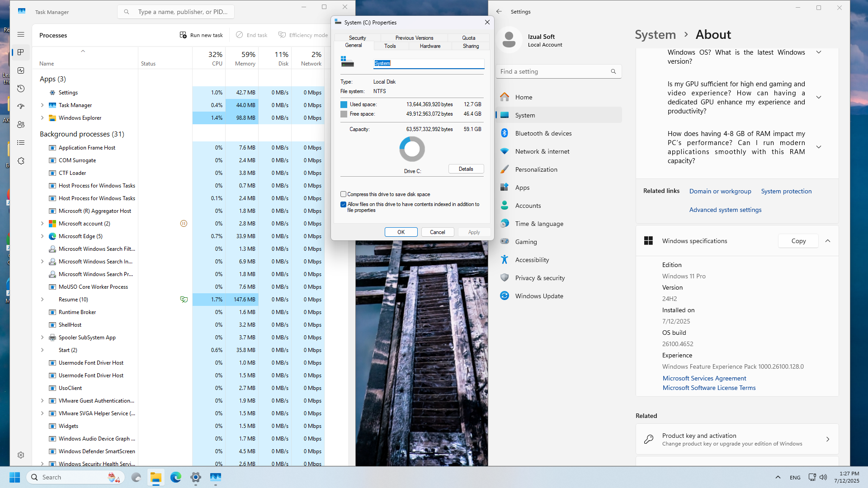This screenshot has height=488, width=868.
Task: Open Microsoft Software License Terms link
Action: (x=709, y=388)
